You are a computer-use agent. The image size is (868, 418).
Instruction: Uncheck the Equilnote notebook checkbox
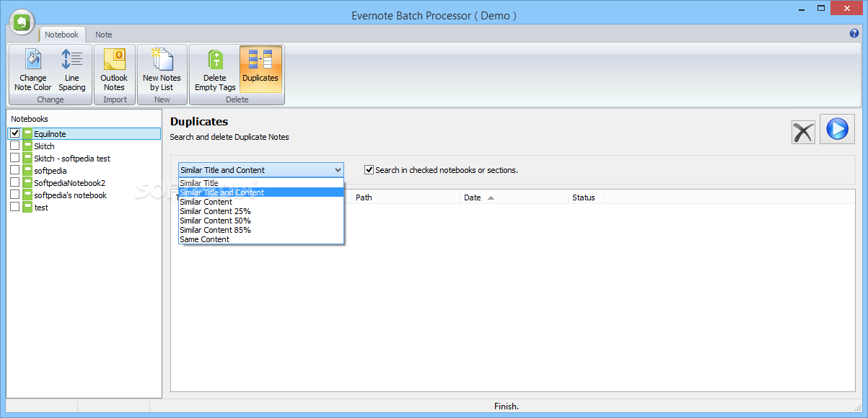pyautogui.click(x=15, y=134)
